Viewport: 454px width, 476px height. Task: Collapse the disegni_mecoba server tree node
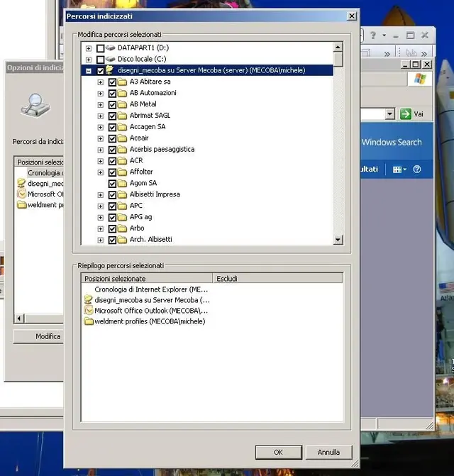[x=88, y=71]
